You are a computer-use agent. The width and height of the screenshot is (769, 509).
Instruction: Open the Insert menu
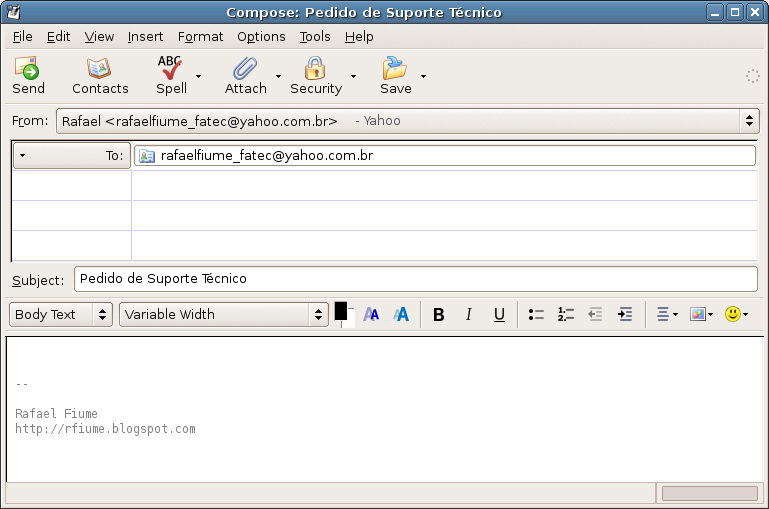[145, 37]
